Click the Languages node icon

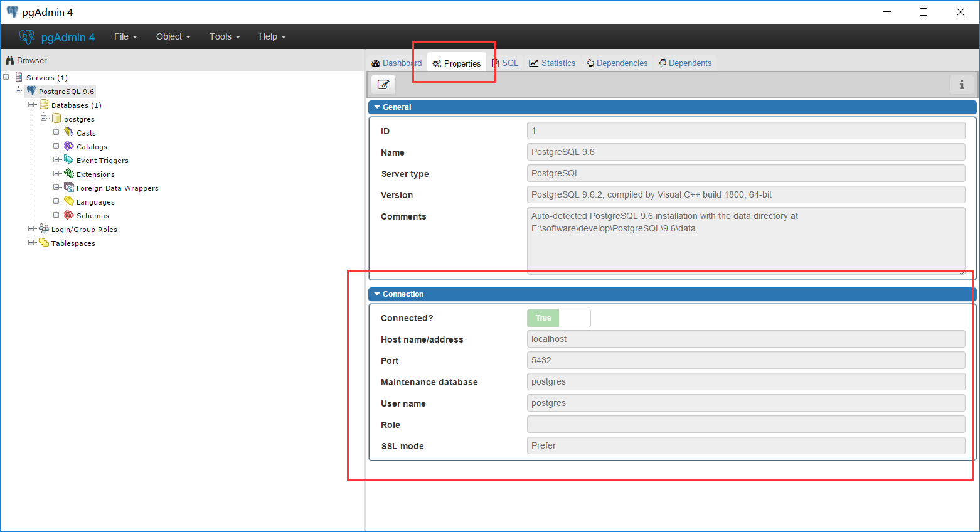click(69, 201)
